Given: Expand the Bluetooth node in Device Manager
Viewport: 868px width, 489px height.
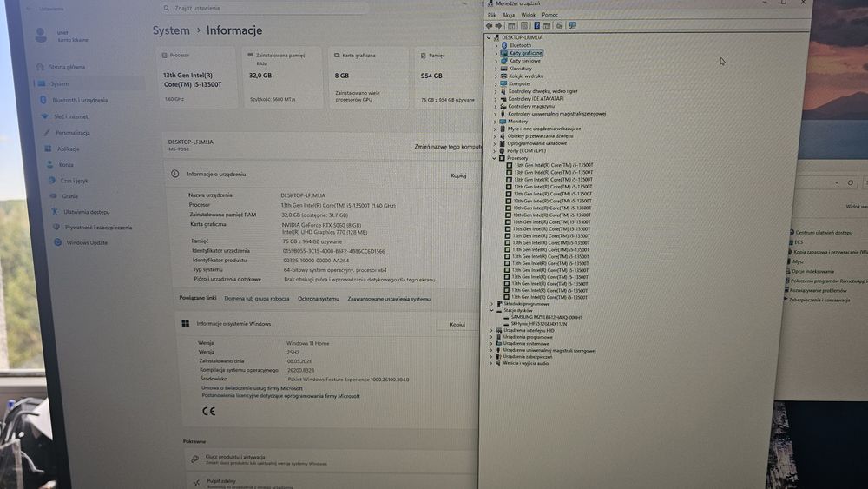Looking at the screenshot, I should [496, 45].
